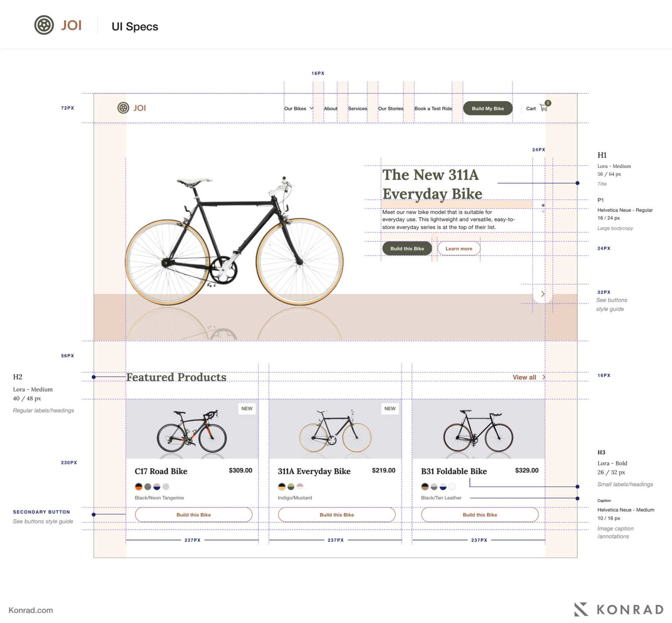
Task: Click the JOI wheel logo in the page header
Action: point(44,25)
